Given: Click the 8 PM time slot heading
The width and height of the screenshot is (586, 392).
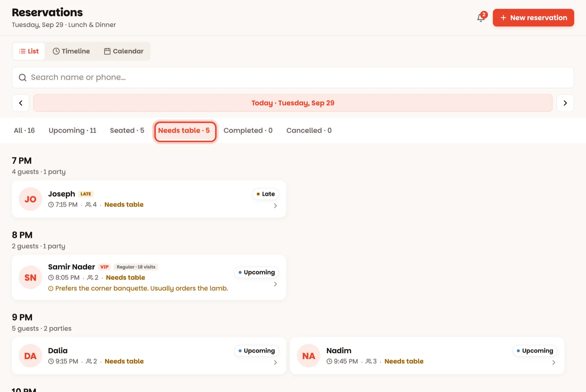Looking at the screenshot, I should click(22, 235).
